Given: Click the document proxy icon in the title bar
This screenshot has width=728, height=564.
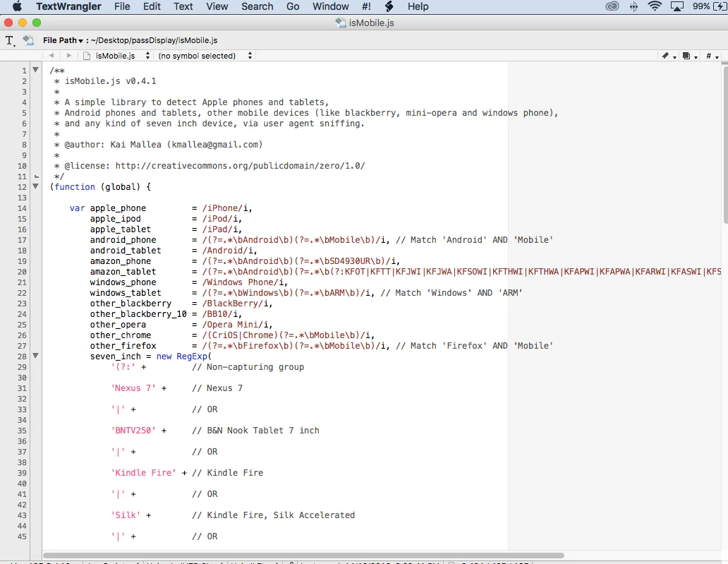Looking at the screenshot, I should (341, 23).
